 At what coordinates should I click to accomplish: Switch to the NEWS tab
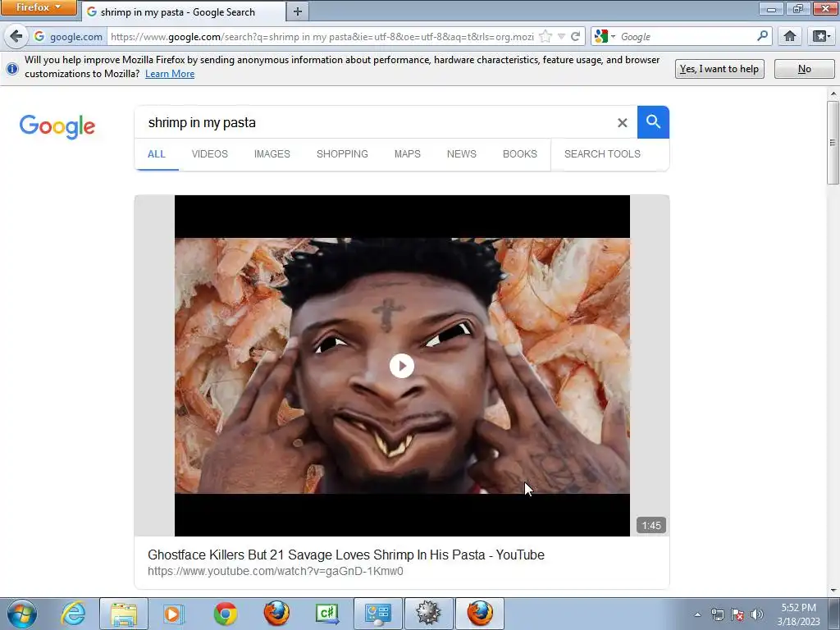coord(462,154)
